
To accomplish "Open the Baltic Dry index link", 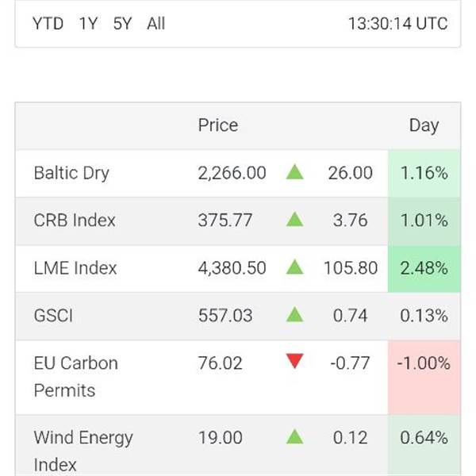I will (71, 173).
